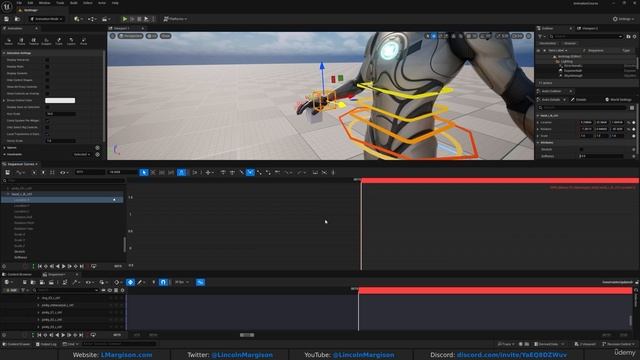Expand the Spaces section

[x=4, y=148]
